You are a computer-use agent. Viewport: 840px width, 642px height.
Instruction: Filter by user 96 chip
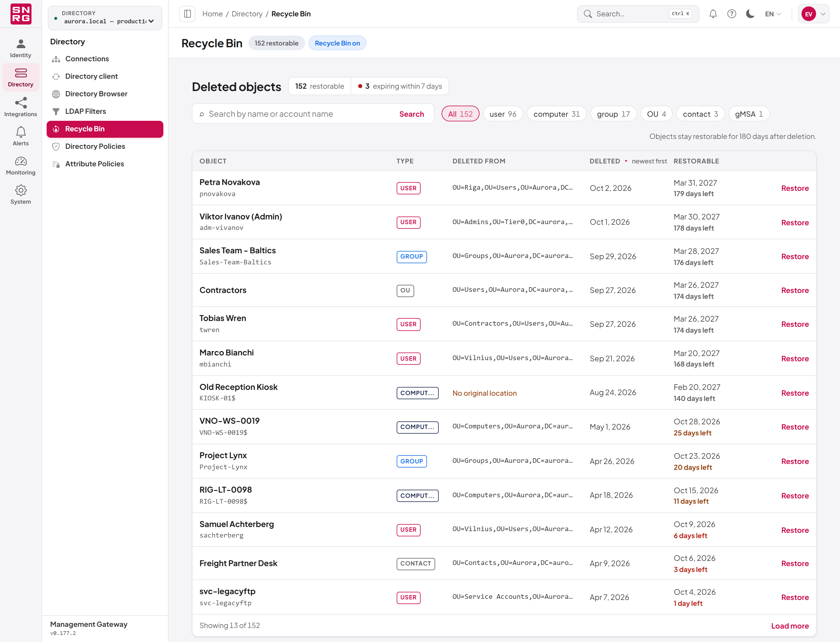pos(503,114)
